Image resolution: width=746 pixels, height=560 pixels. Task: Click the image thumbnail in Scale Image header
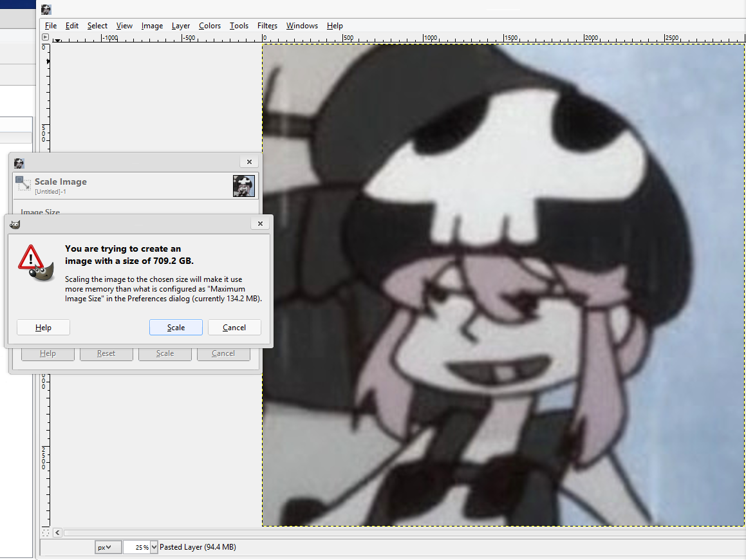coord(243,186)
